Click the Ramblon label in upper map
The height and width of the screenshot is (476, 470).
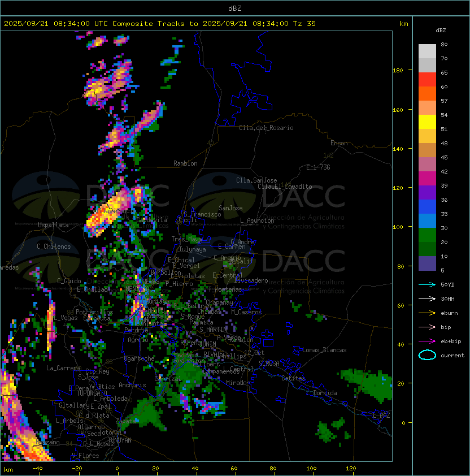pyautogui.click(x=185, y=163)
